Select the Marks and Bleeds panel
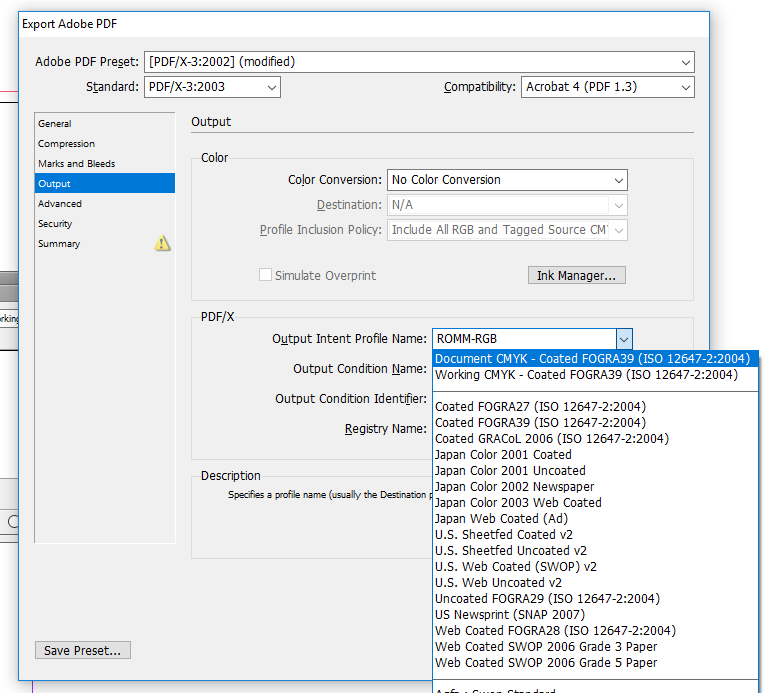 coord(105,163)
